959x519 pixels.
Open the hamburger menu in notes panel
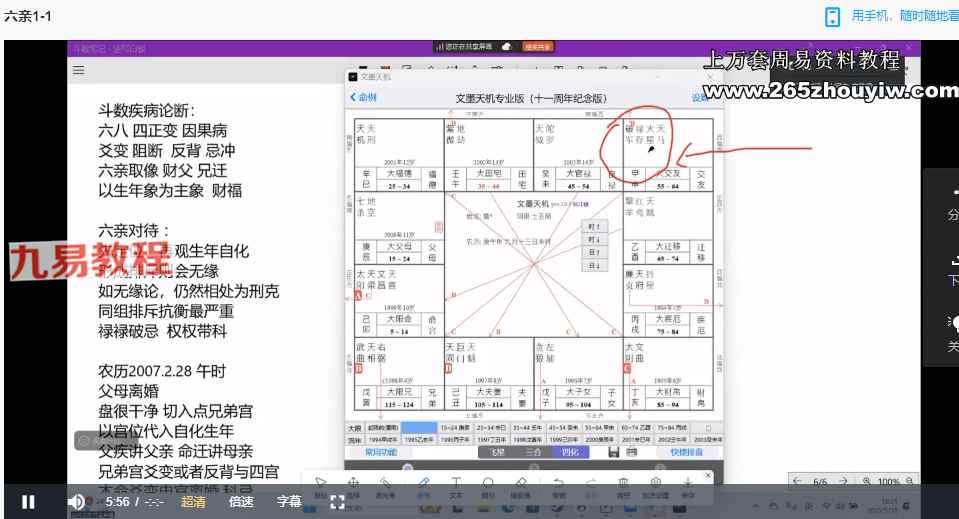(x=78, y=71)
